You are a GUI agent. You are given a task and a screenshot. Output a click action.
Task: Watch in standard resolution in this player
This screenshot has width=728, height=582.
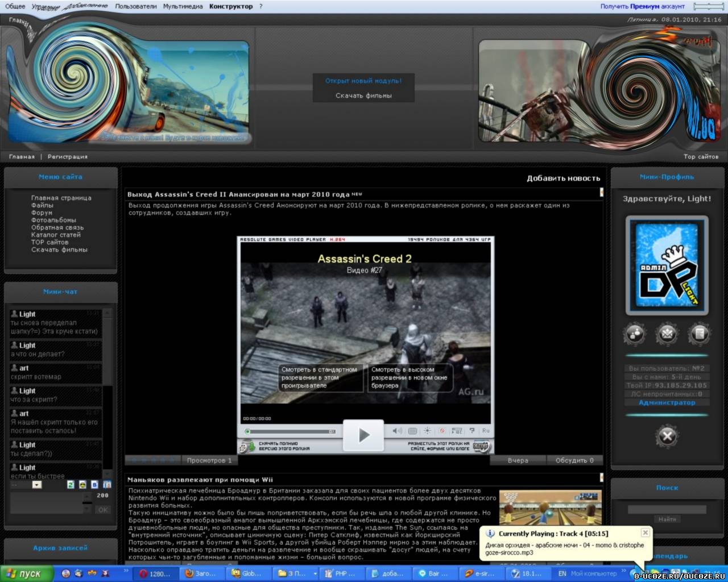(x=320, y=377)
